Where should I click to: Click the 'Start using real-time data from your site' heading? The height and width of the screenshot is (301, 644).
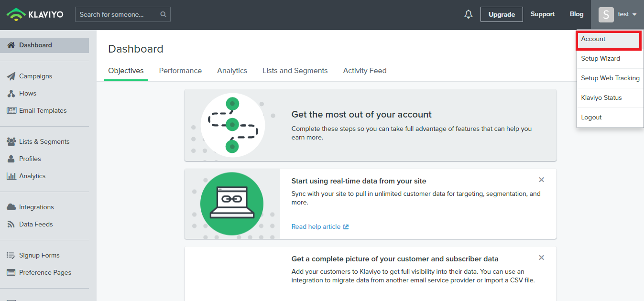(x=359, y=181)
